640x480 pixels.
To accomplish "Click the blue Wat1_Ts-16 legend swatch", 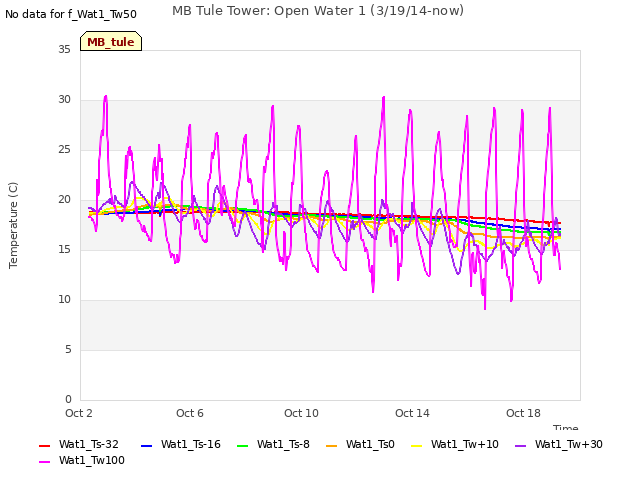I will coord(146,446).
